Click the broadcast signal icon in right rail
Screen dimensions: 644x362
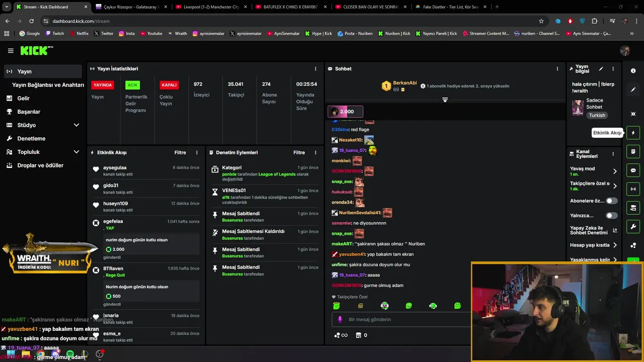pyautogui.click(x=633, y=189)
